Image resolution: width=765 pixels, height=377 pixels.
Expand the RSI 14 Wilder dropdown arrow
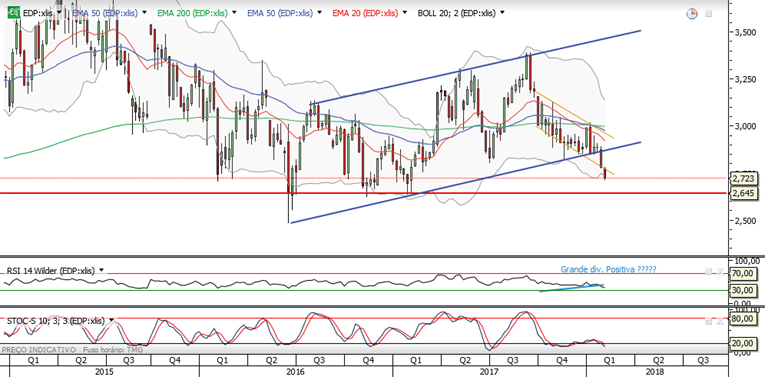pyautogui.click(x=101, y=270)
